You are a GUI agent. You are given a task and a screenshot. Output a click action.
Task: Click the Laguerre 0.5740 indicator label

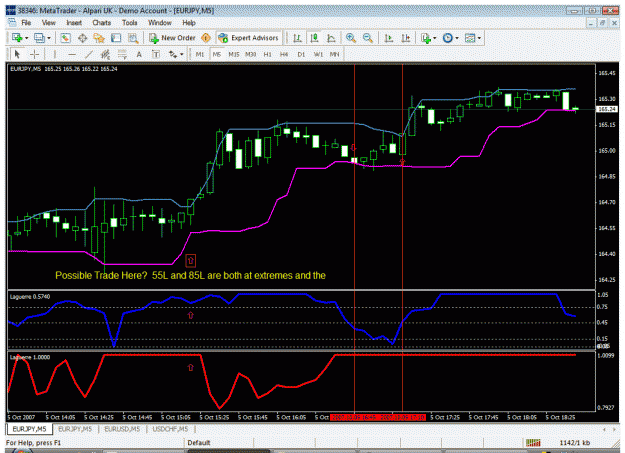click(x=30, y=296)
